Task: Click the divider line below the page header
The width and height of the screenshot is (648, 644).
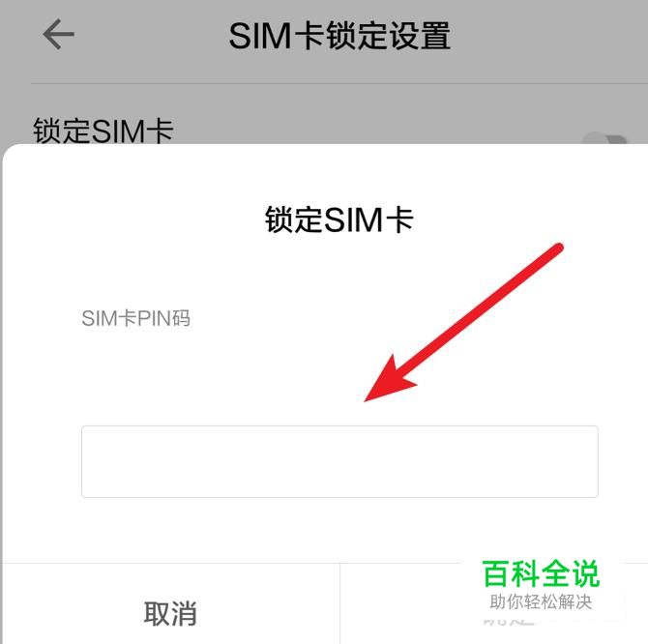Action: coord(339,83)
